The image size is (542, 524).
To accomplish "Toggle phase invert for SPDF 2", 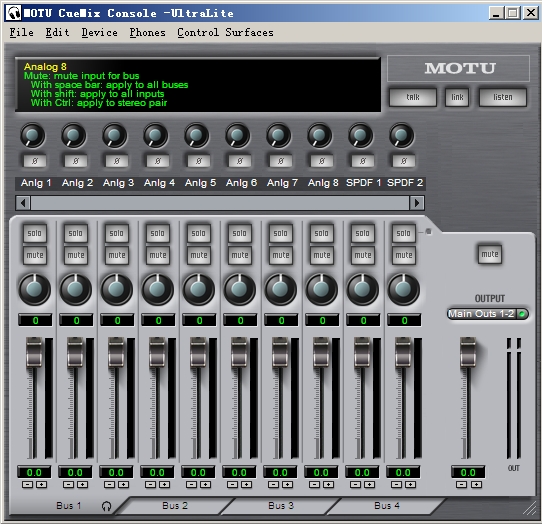I will tap(404, 161).
